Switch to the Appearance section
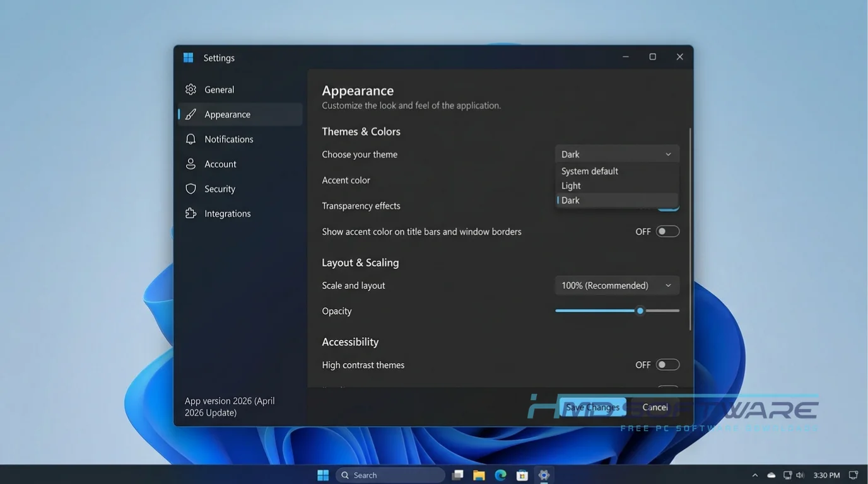Screen dimensions: 868x484 (x=240, y=115)
